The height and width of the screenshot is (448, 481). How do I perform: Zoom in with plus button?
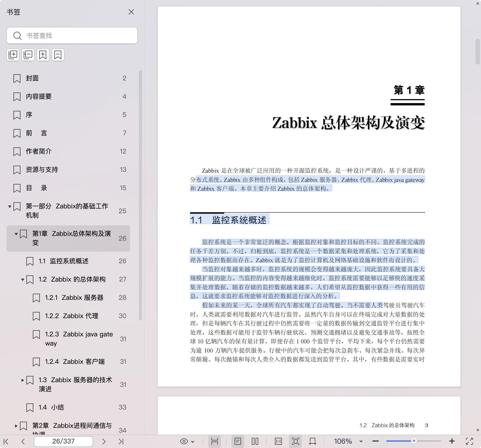452,441
